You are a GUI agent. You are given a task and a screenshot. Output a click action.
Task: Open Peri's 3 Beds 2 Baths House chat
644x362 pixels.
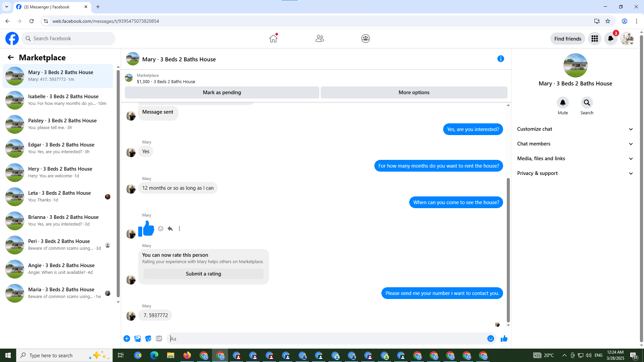(x=58, y=245)
